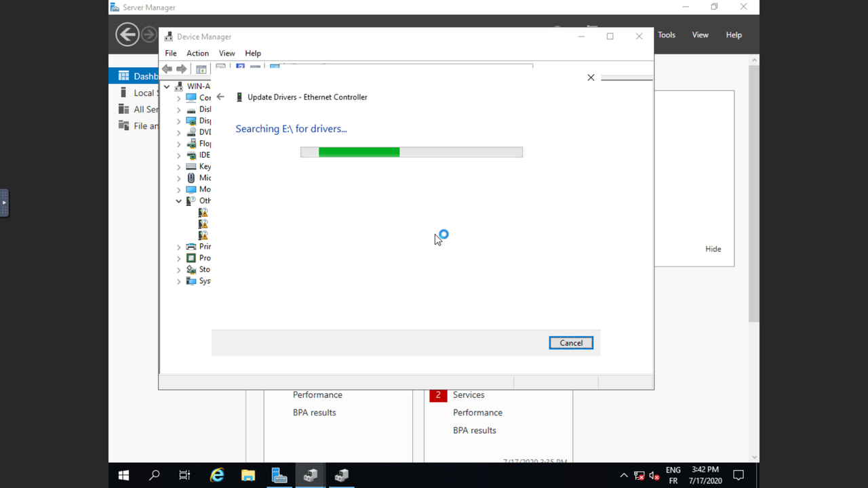
Task: Expand the Processors category
Action: pyautogui.click(x=179, y=259)
